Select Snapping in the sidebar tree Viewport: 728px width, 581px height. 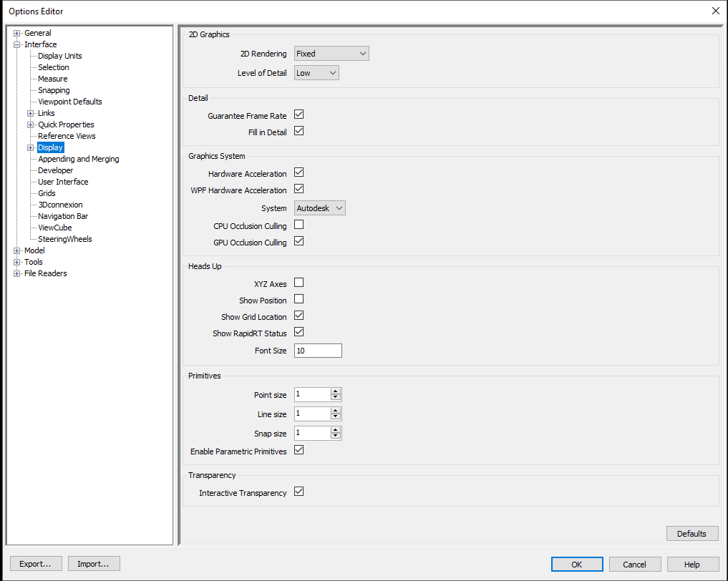[54, 89]
